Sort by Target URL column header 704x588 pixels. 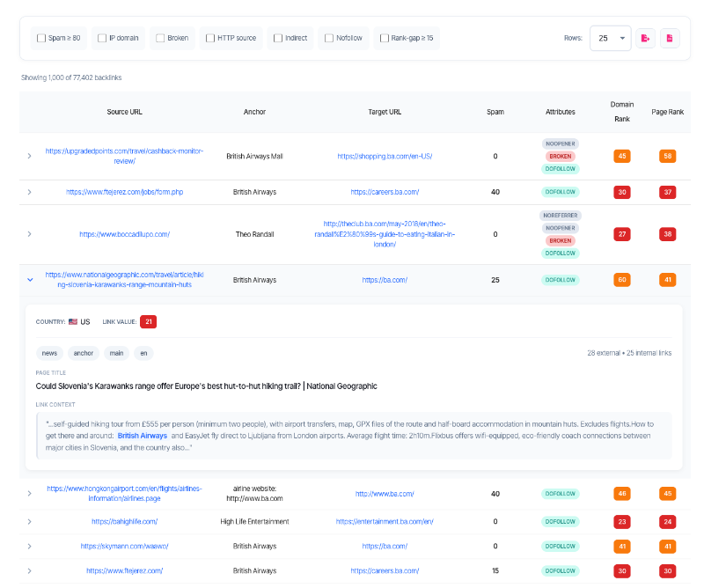[x=385, y=112]
